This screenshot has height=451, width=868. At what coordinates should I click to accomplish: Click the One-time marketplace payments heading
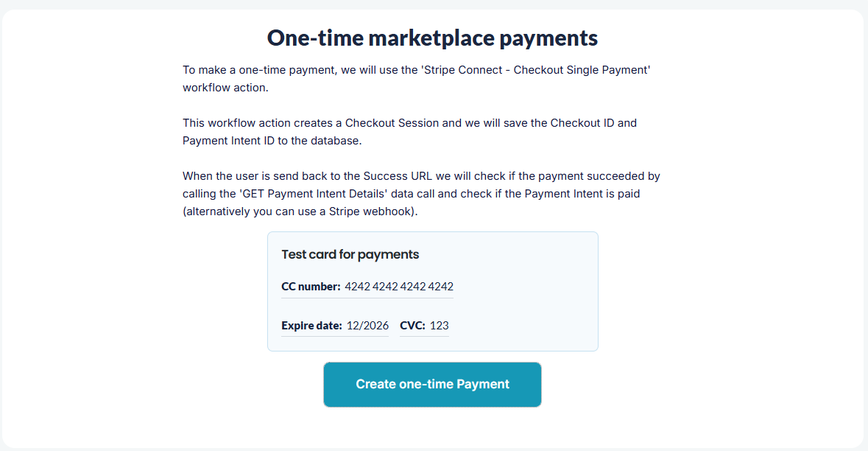coord(432,38)
